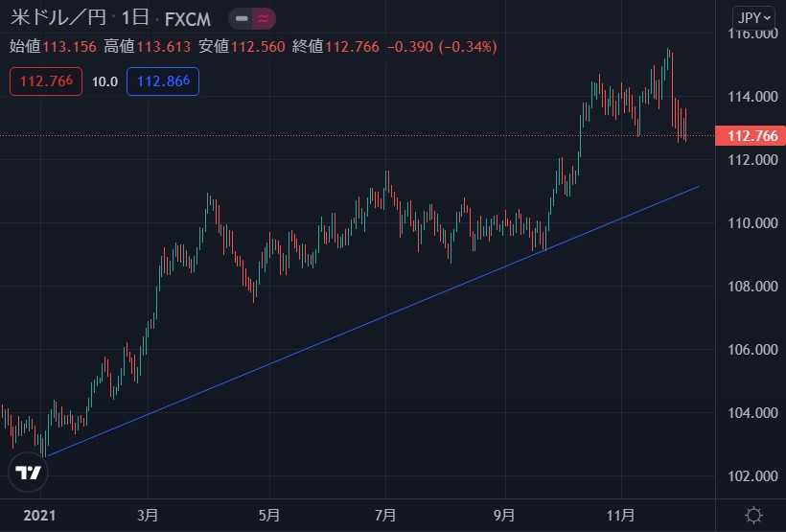Click the 始値 113.156 open value
The image size is (786, 532).
pos(53,47)
